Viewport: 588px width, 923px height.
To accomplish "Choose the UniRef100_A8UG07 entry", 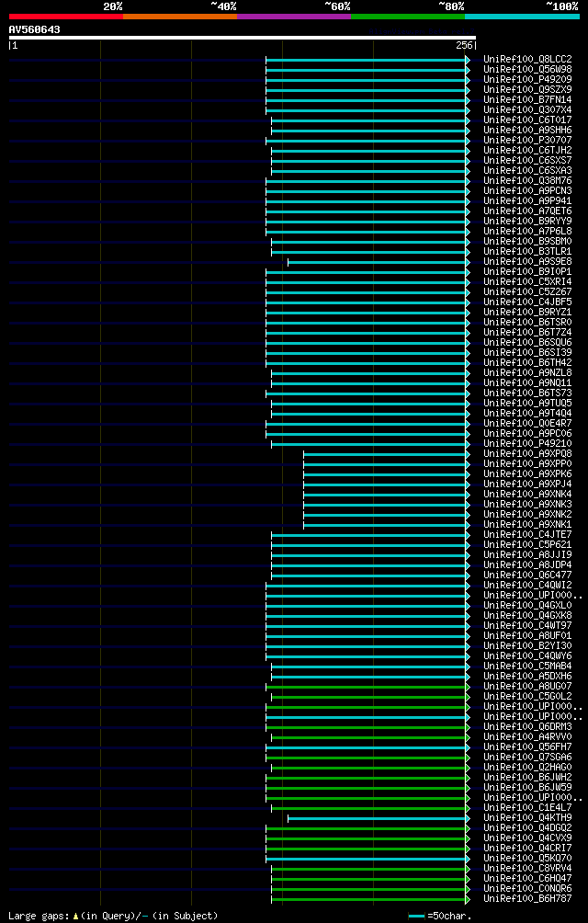I will tap(527, 686).
